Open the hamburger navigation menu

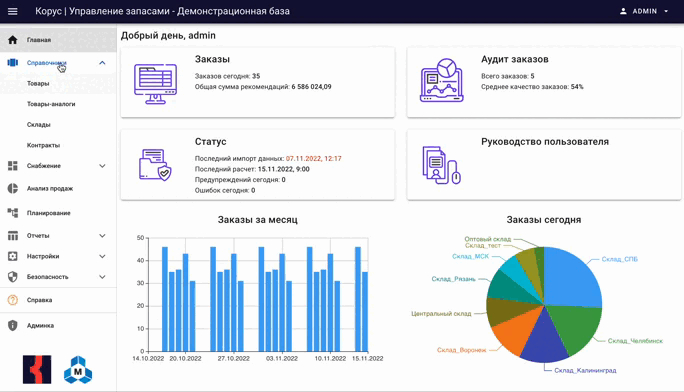tap(13, 11)
